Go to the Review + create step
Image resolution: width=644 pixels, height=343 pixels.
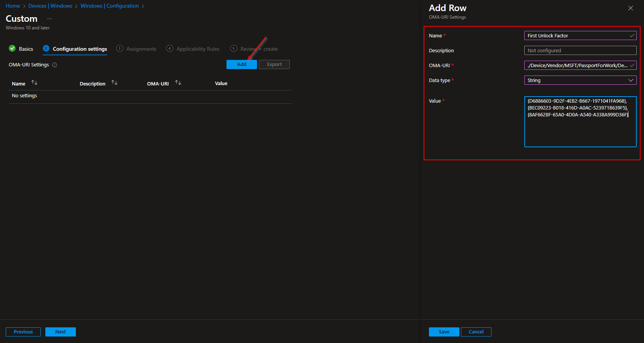[254, 49]
